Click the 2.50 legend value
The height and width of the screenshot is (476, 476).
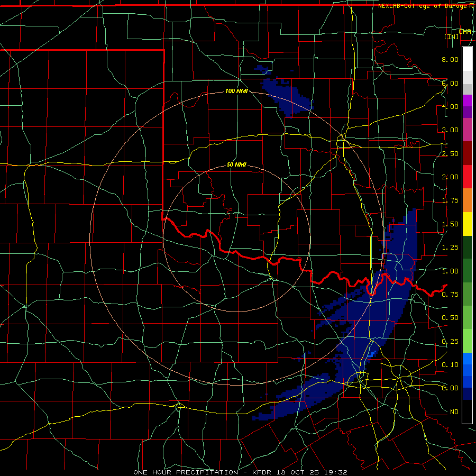tap(450, 153)
